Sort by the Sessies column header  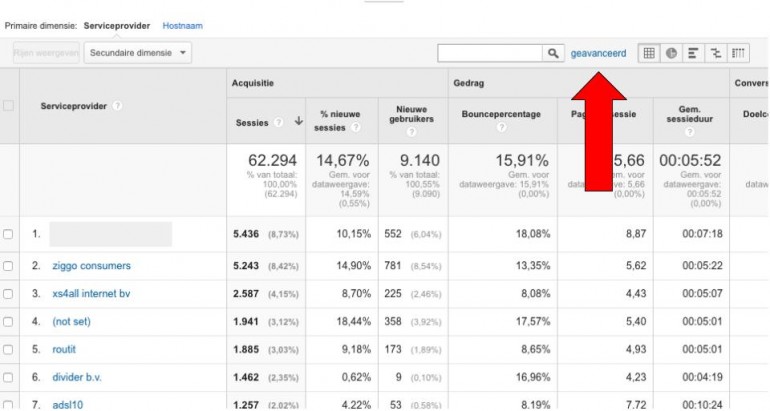(x=251, y=123)
